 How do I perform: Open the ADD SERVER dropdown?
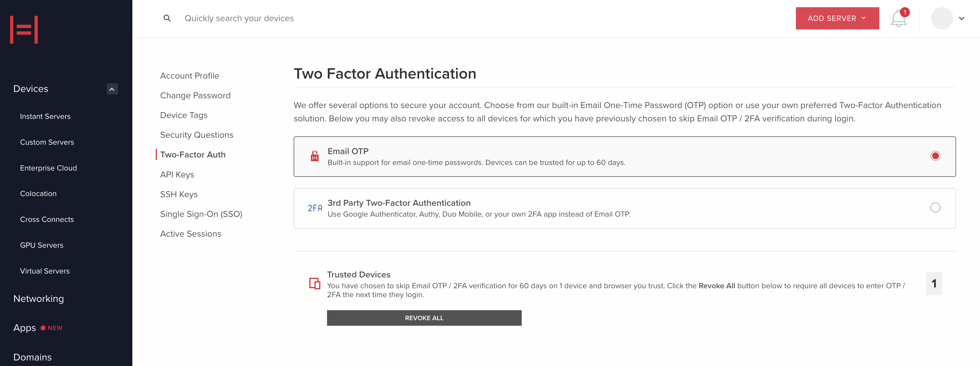coord(837,18)
